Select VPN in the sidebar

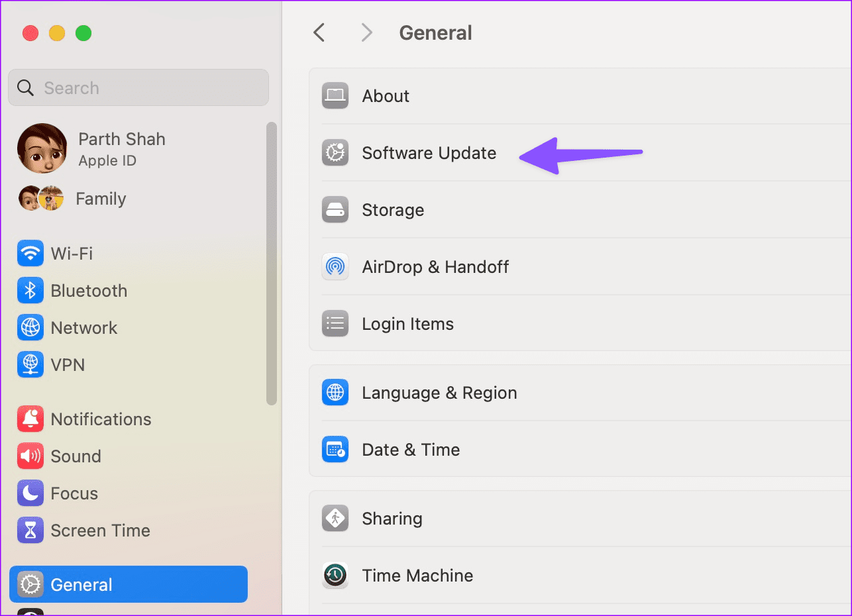pyautogui.click(x=129, y=365)
